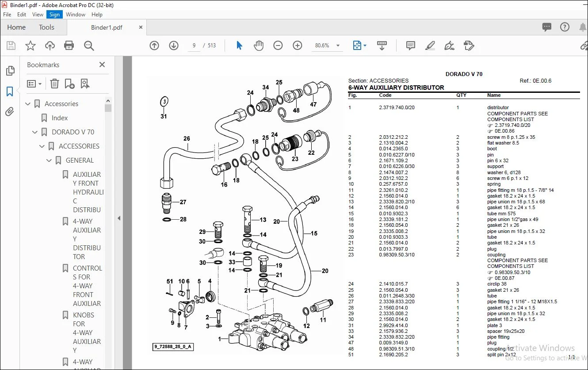588x370 pixels.
Task: Follow the 0E.00.86 reference link
Action: (x=504, y=131)
